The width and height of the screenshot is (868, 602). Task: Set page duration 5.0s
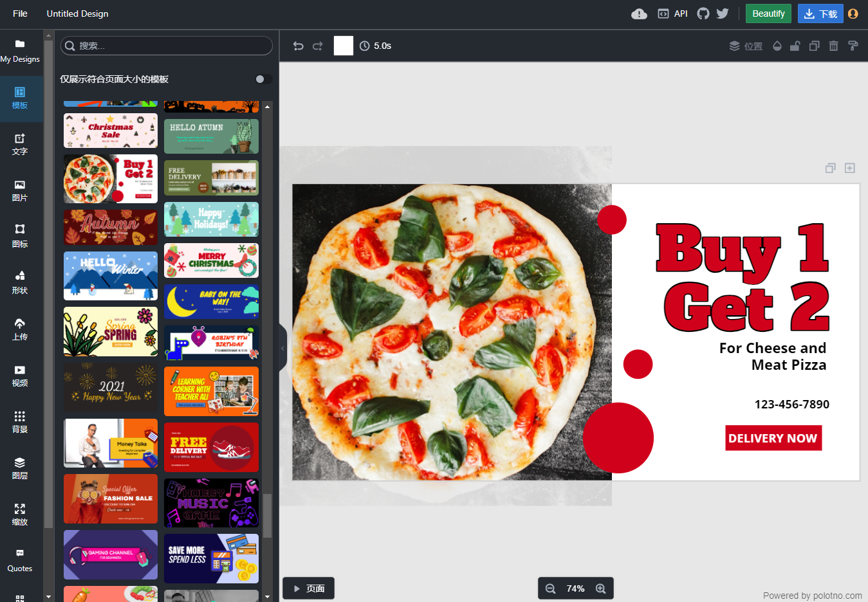376,46
